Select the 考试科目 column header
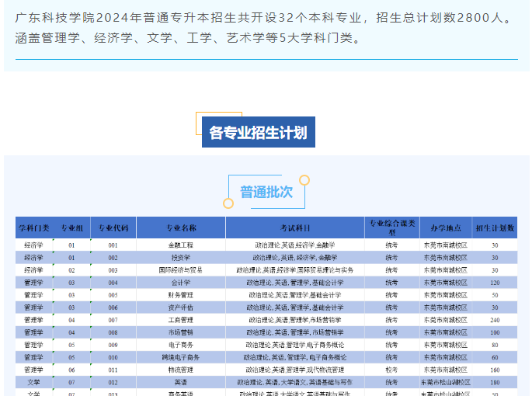532x396 pixels. (x=295, y=228)
